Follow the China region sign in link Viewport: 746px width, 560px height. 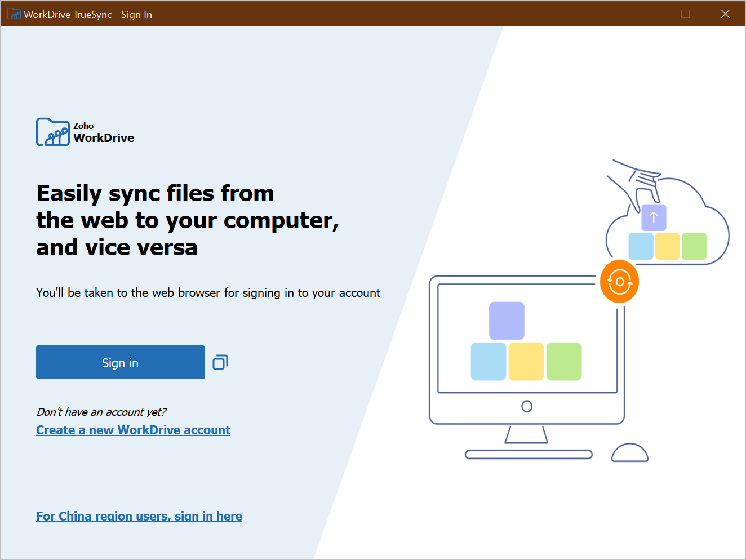pyautogui.click(x=139, y=517)
